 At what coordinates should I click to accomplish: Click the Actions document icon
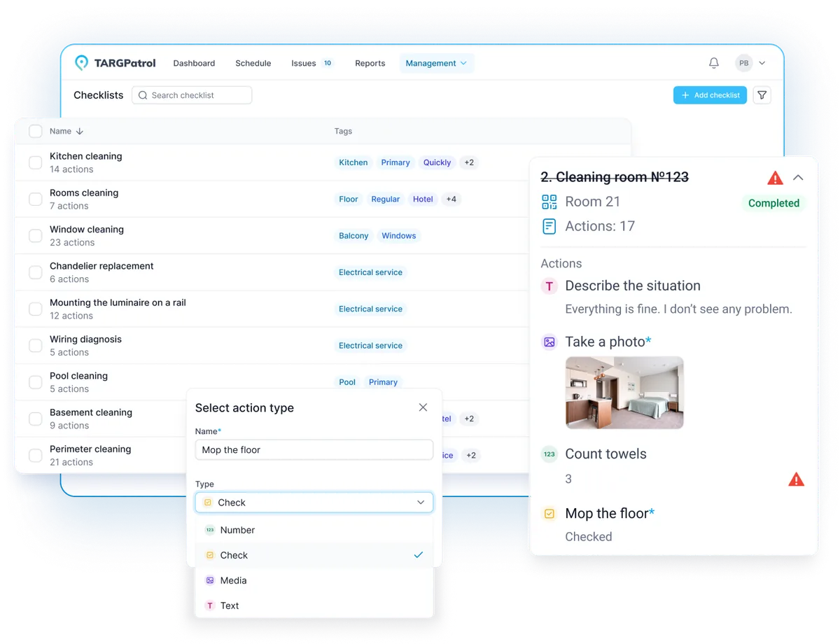549,226
